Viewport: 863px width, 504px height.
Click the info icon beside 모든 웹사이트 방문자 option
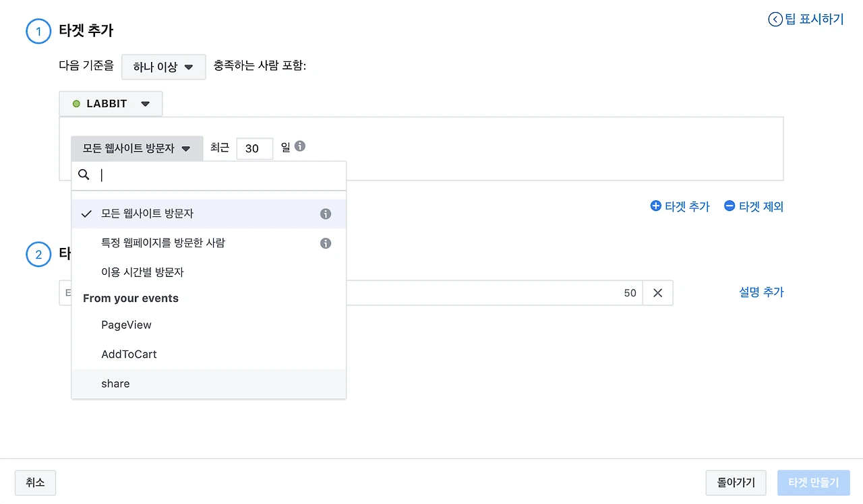tap(326, 214)
